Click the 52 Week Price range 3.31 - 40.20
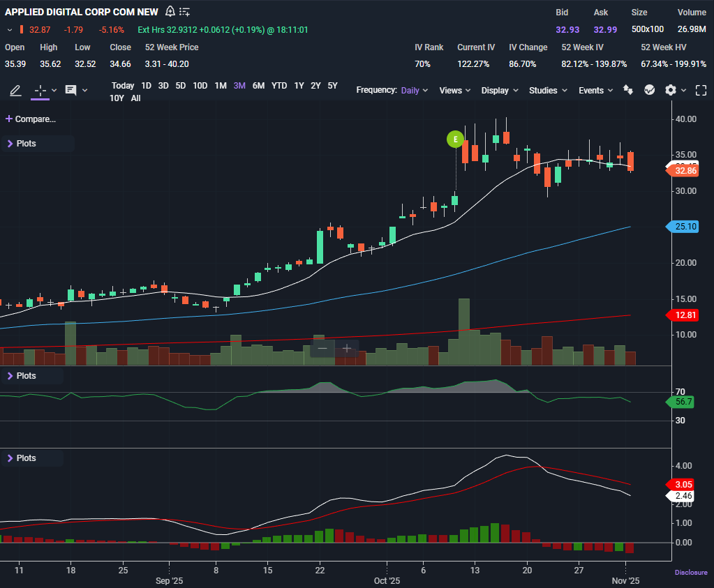714x588 pixels. [x=167, y=64]
